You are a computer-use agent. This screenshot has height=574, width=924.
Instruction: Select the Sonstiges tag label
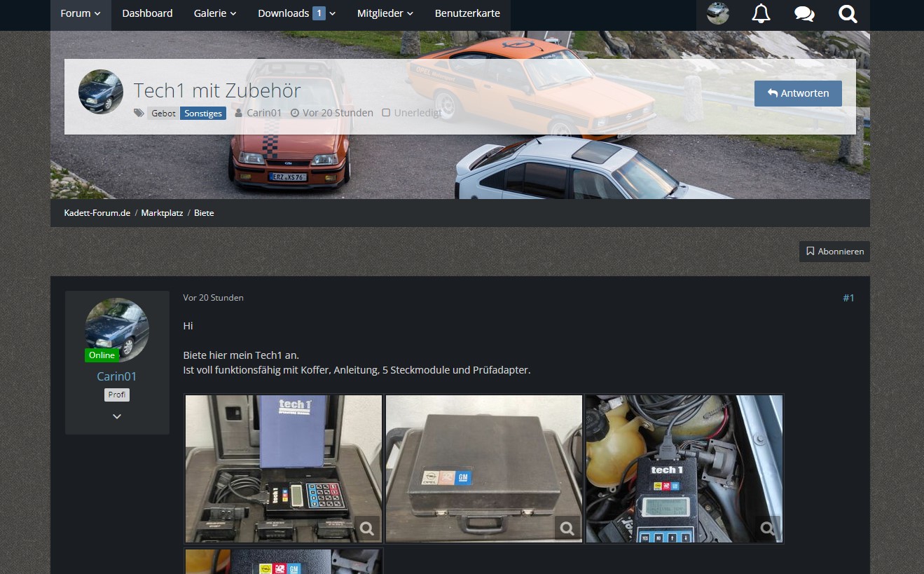(203, 113)
